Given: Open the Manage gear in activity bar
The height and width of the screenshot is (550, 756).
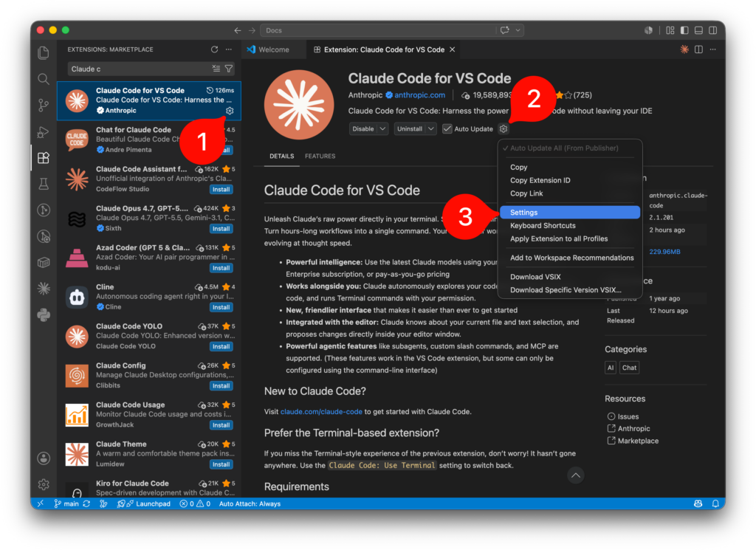Looking at the screenshot, I should [x=44, y=484].
